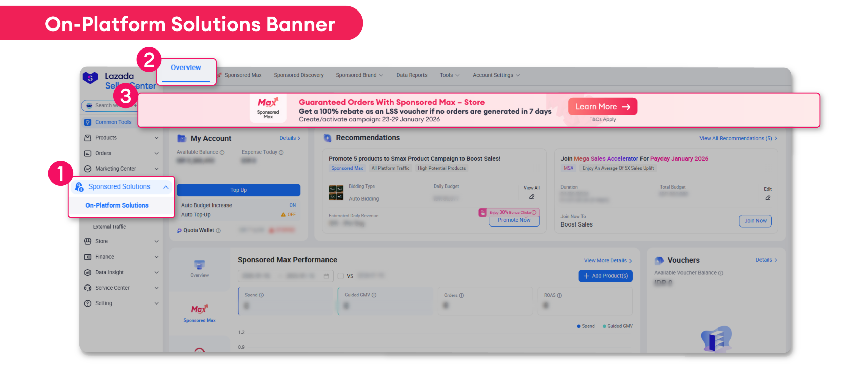Toggle Auto Top-Up OFF switch
The image size is (868, 373).
(291, 215)
